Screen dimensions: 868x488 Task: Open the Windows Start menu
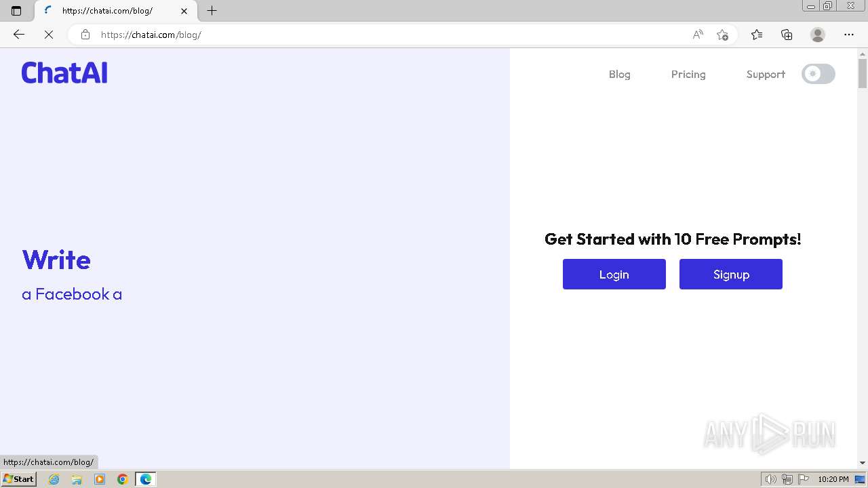(x=18, y=479)
